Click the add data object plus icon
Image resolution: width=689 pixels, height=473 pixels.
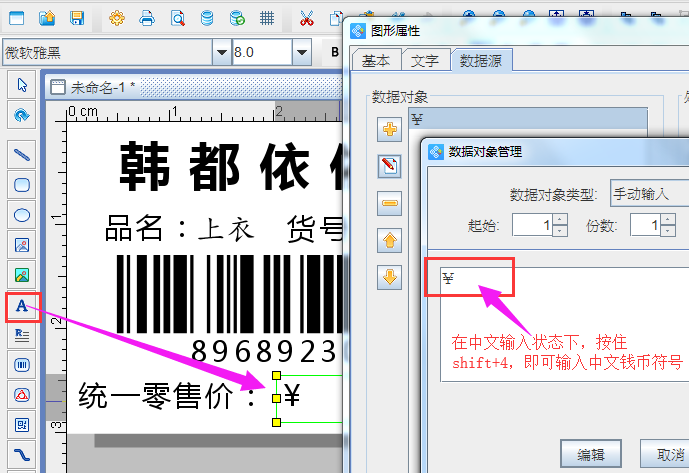click(389, 128)
